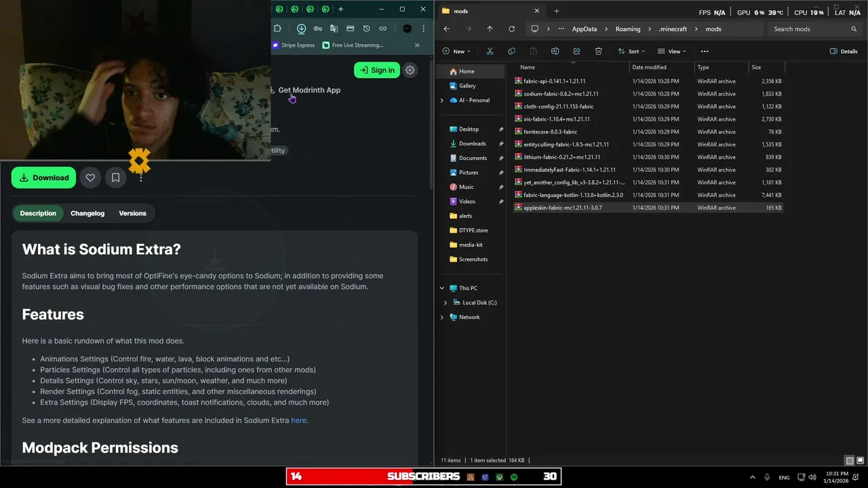Click the Explorer Back arrow
The height and width of the screenshot is (488, 868).
click(x=446, y=29)
